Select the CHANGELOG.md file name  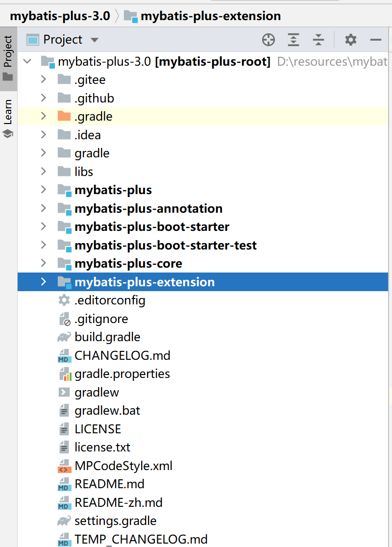[122, 355]
